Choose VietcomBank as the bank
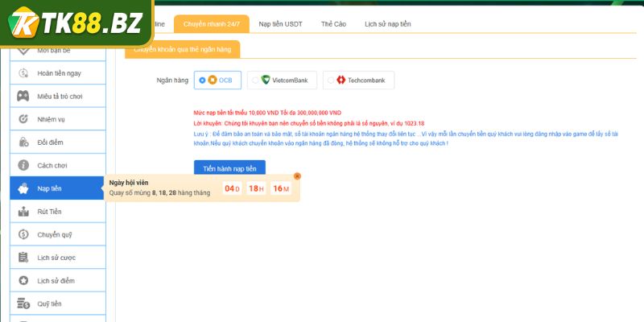Viewport: 644px width, 322px height. tap(255, 80)
